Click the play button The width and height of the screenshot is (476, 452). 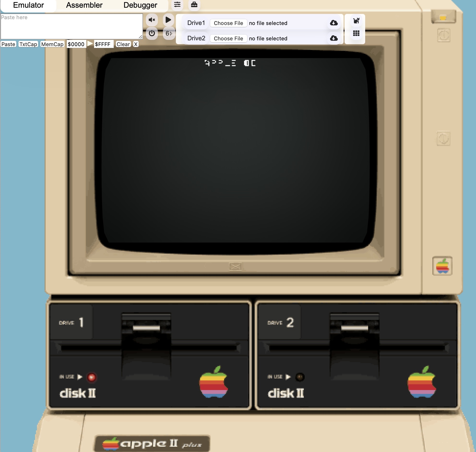click(x=168, y=20)
